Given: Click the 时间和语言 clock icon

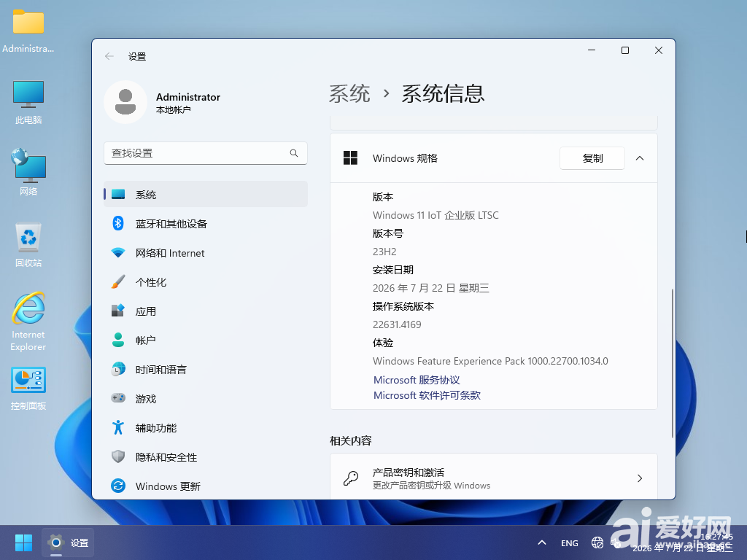Looking at the screenshot, I should point(117,369).
